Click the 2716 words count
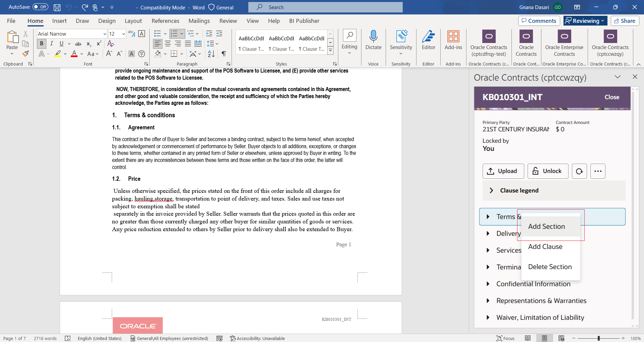The height and width of the screenshot is (342, 644). pos(45,338)
